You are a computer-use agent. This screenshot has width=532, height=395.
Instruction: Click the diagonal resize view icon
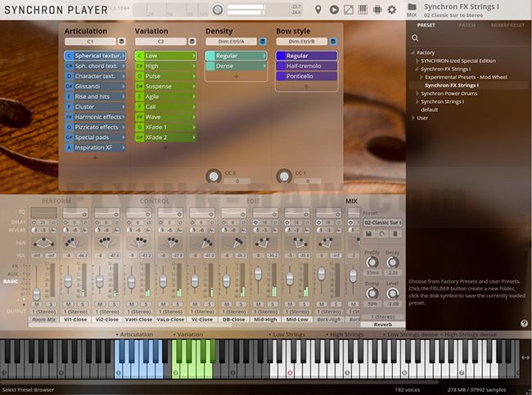click(349, 10)
